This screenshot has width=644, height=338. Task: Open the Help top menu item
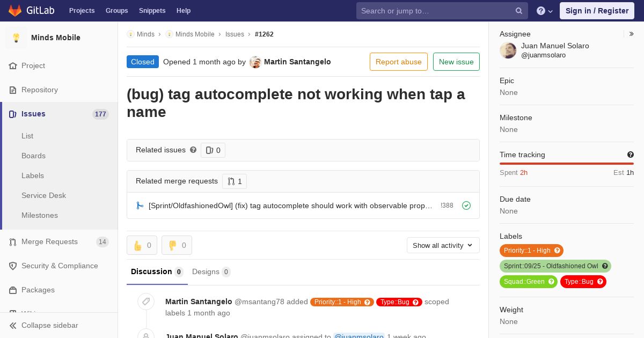pyautogui.click(x=184, y=11)
